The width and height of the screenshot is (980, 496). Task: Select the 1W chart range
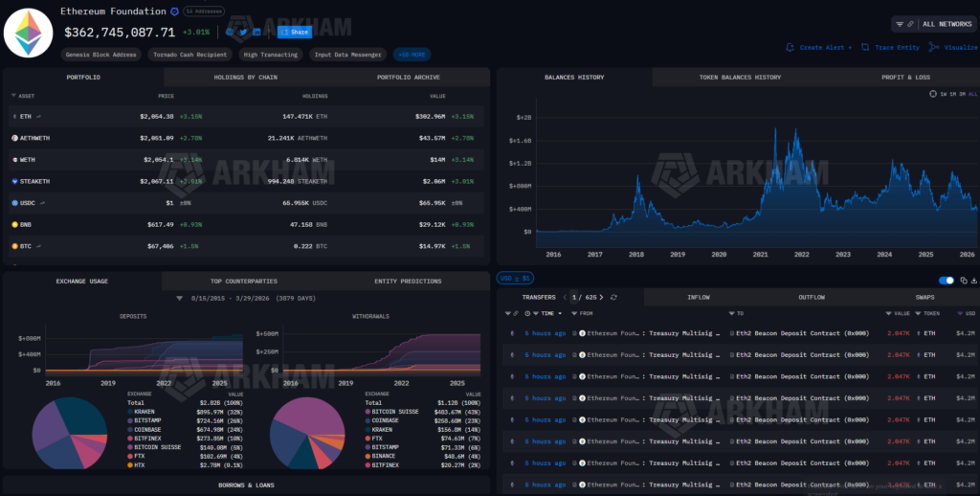[944, 94]
